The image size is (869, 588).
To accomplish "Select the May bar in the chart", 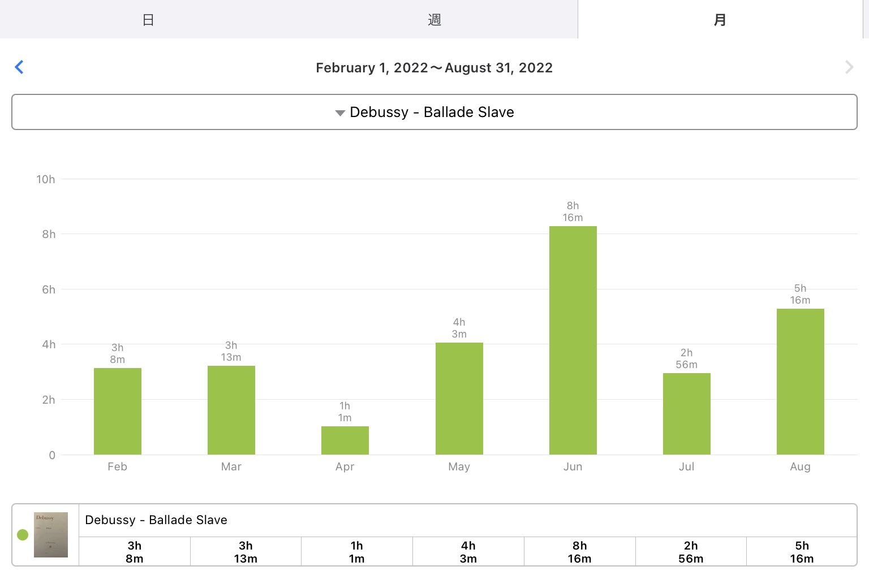I will pos(459,399).
